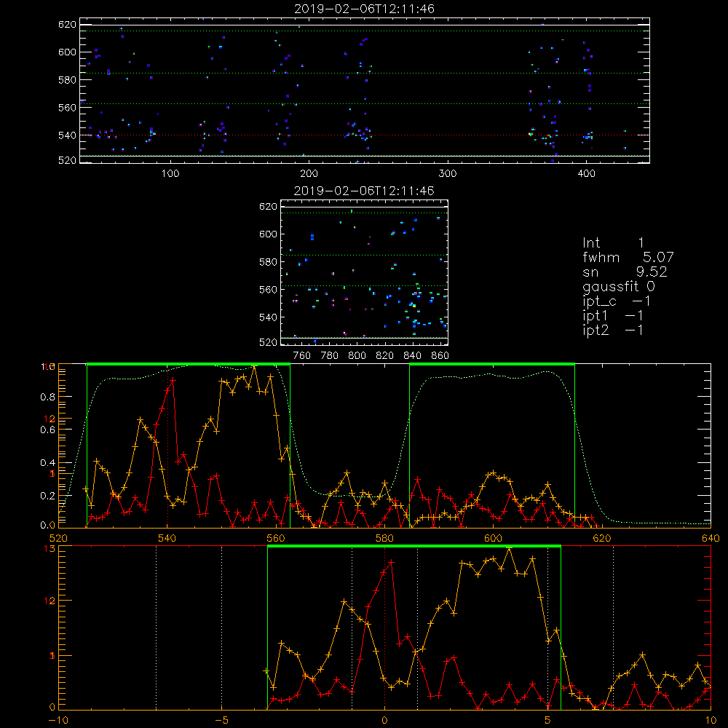This screenshot has height=728, width=728.
Task: Click the 580 label on top plot y-axis
Action: pyautogui.click(x=67, y=80)
